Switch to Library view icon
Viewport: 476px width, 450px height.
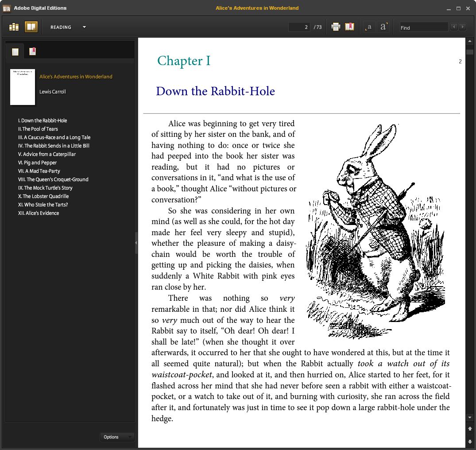click(14, 27)
